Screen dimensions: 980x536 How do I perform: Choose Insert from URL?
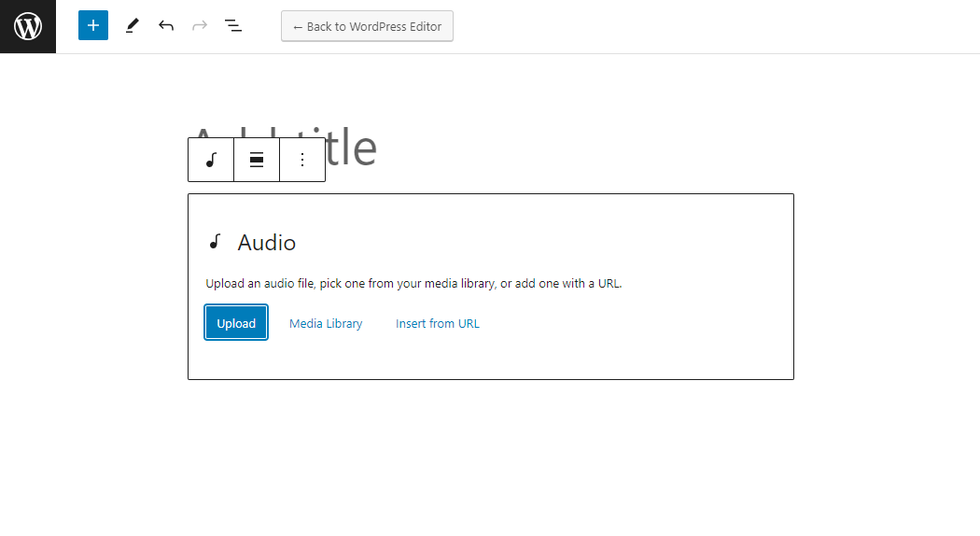438,323
